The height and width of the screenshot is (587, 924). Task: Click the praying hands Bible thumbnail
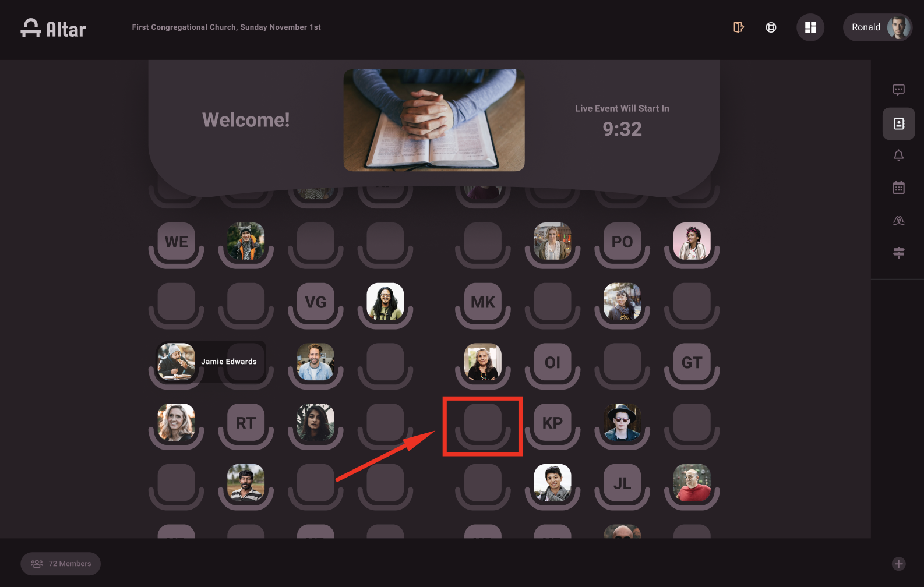click(434, 120)
